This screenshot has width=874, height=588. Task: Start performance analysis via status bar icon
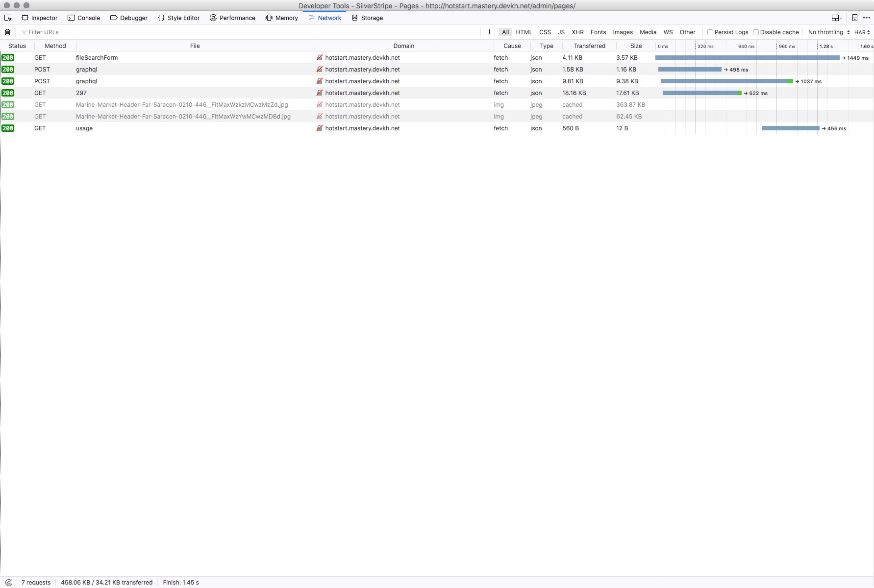tap(8, 582)
